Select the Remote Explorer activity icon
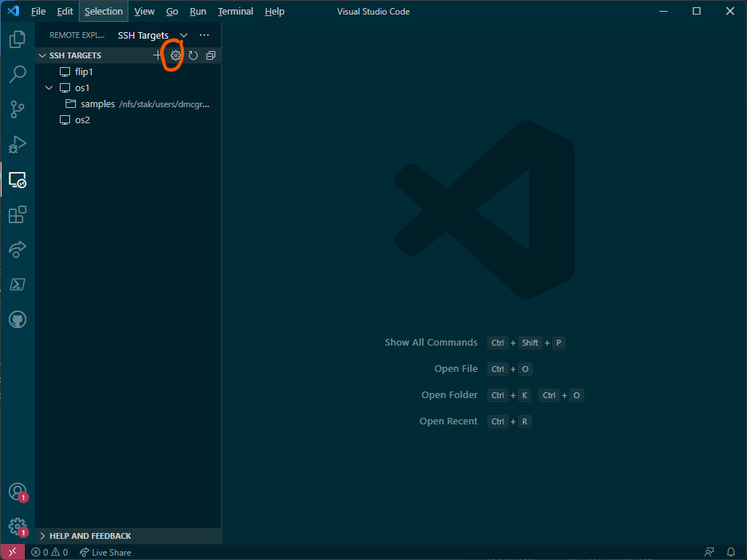The width and height of the screenshot is (747, 560). pos(18,179)
